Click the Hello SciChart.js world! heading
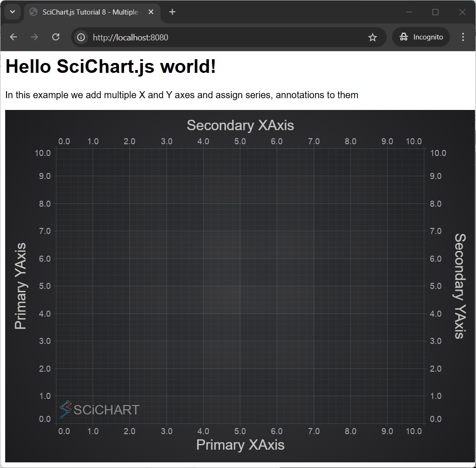Screen dimensions: 476x468 pyautogui.click(x=111, y=67)
